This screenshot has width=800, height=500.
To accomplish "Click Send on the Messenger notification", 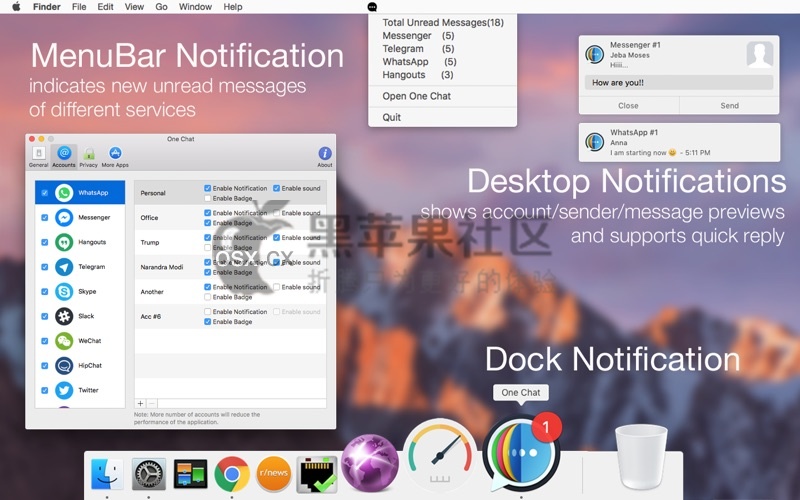I will [730, 106].
